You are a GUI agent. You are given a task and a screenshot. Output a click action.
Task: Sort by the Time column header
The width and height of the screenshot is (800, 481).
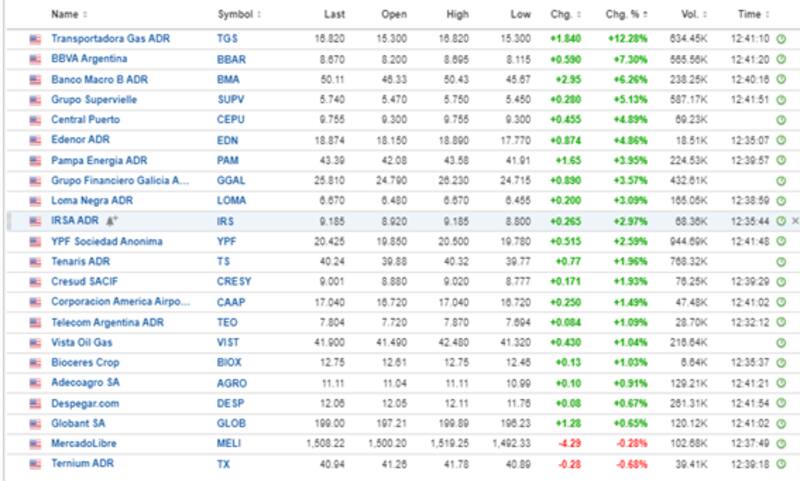[750, 14]
